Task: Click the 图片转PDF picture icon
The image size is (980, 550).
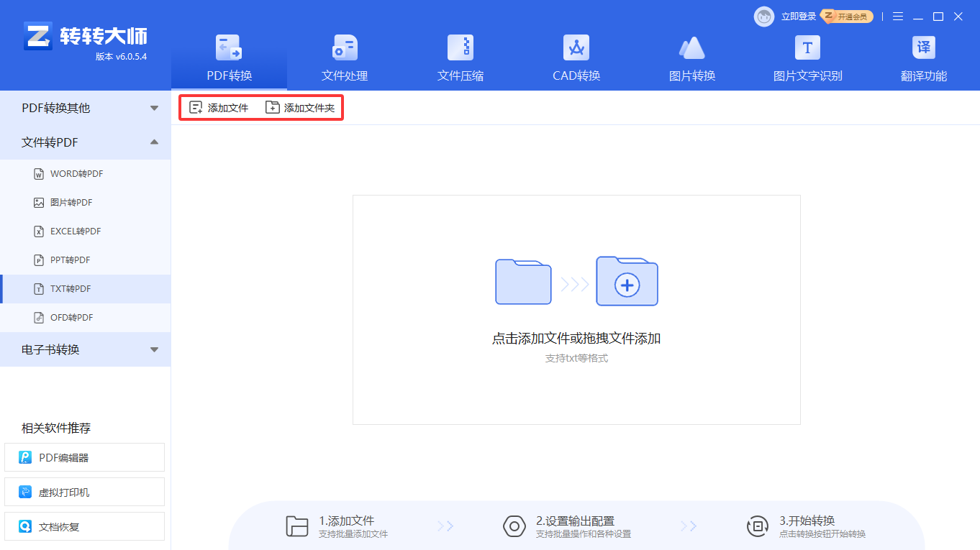Action: 39,203
